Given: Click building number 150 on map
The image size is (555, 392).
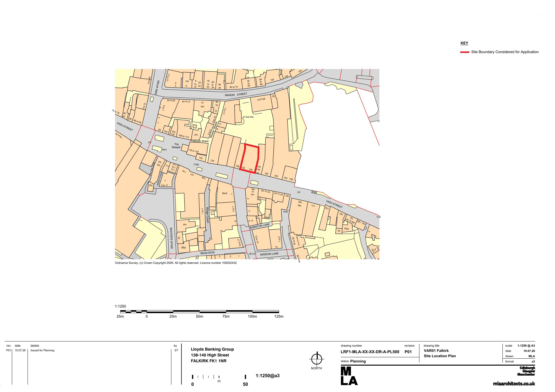Looking at the screenshot, I should click(276, 176).
